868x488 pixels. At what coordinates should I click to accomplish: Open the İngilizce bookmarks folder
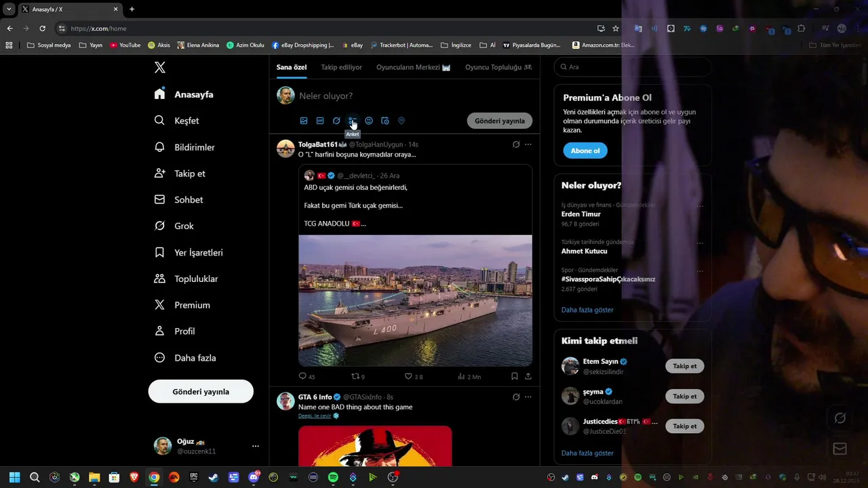456,45
